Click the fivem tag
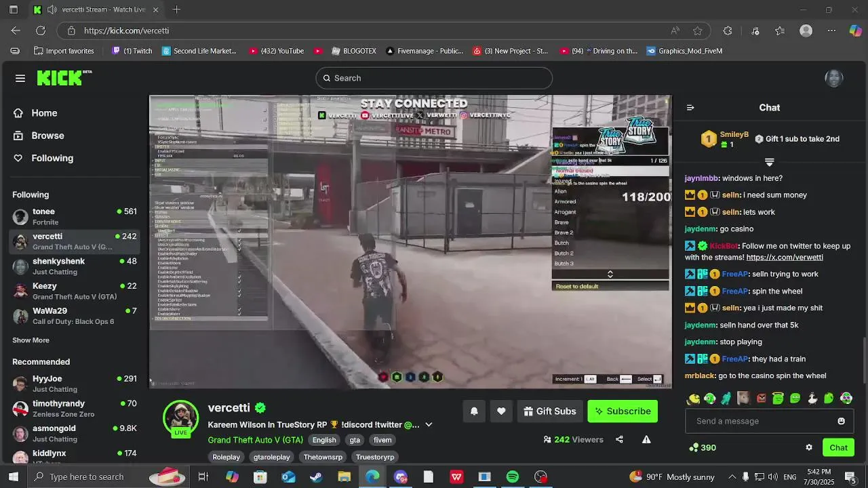Viewport: 868px width, 488px height. coord(382,440)
